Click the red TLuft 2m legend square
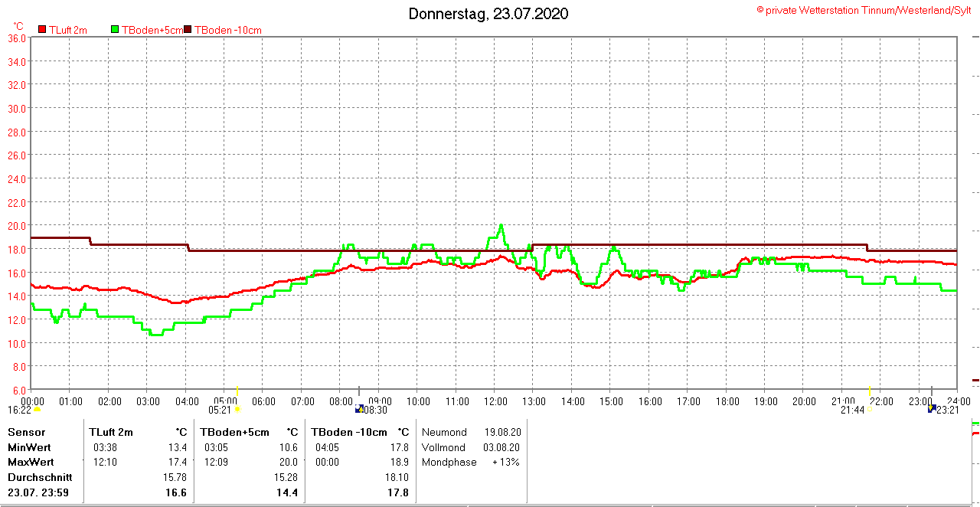The image size is (980, 507). (x=42, y=30)
